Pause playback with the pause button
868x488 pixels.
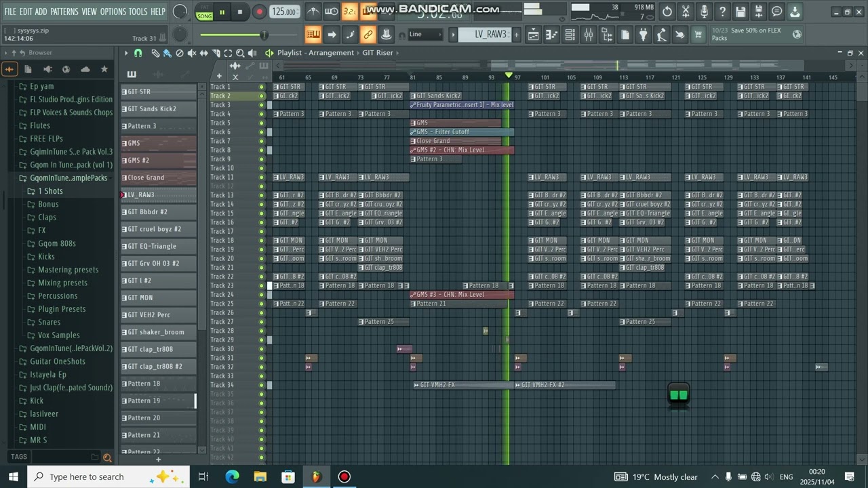coord(222,12)
